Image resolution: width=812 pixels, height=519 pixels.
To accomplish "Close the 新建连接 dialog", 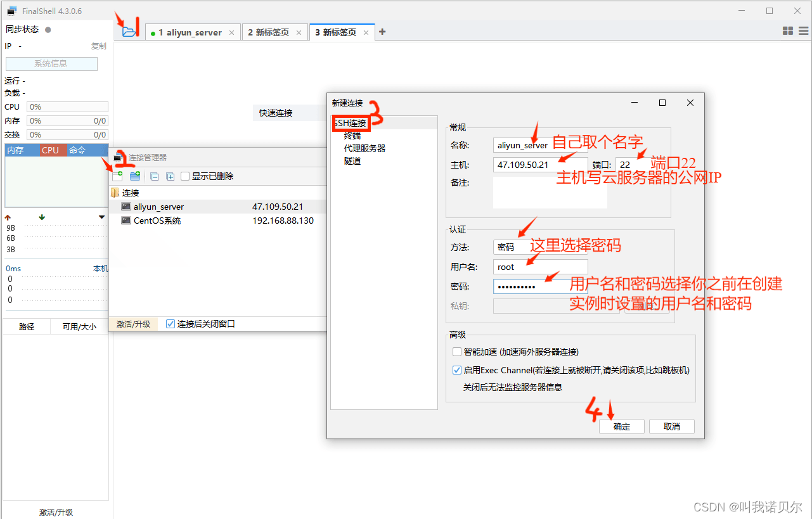I will click(x=690, y=103).
